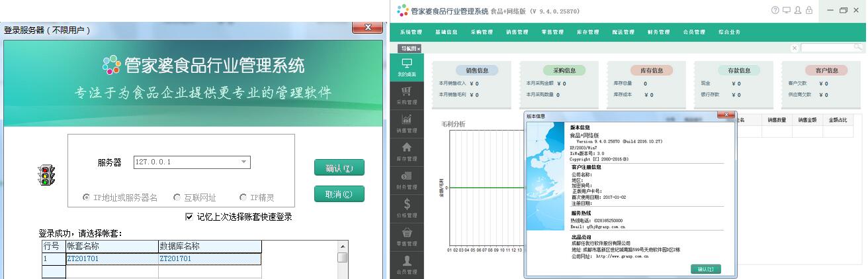Toggle 记忆上次选择帐套快速登录 checkbox
This screenshot has height=279, width=868.
click(189, 217)
